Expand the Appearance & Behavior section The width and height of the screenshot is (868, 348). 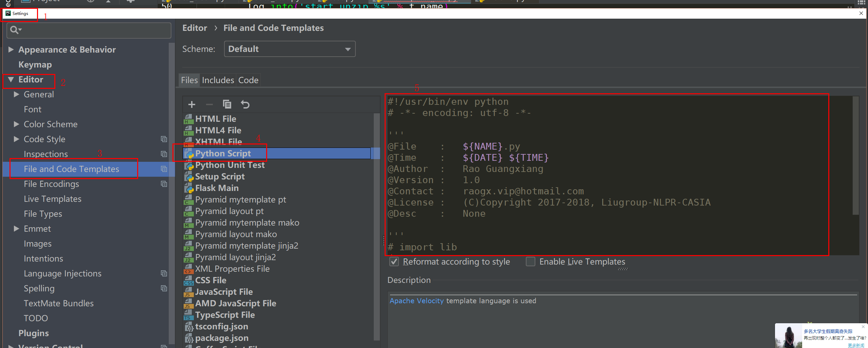click(x=11, y=49)
